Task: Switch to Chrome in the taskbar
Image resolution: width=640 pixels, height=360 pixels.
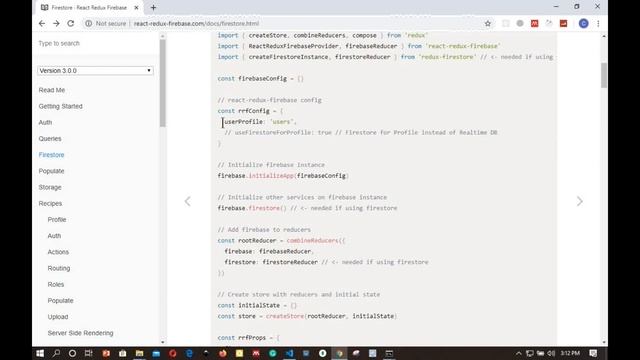Action: [340, 353]
